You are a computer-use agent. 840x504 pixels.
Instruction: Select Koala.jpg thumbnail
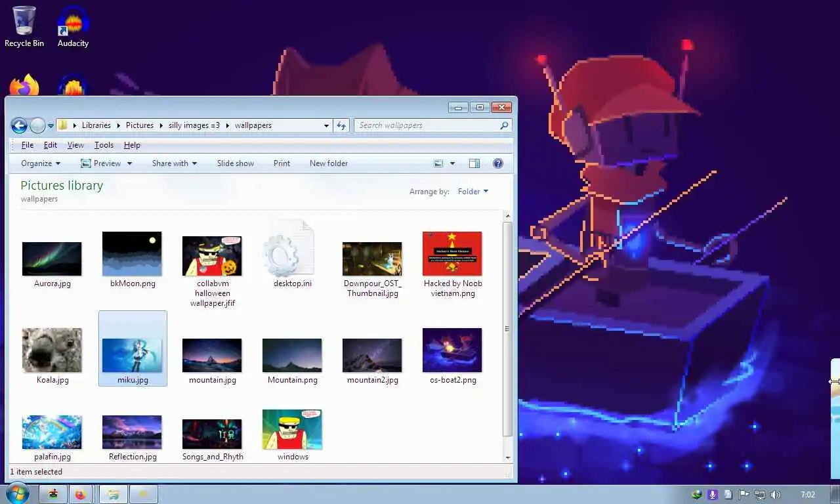click(x=52, y=350)
